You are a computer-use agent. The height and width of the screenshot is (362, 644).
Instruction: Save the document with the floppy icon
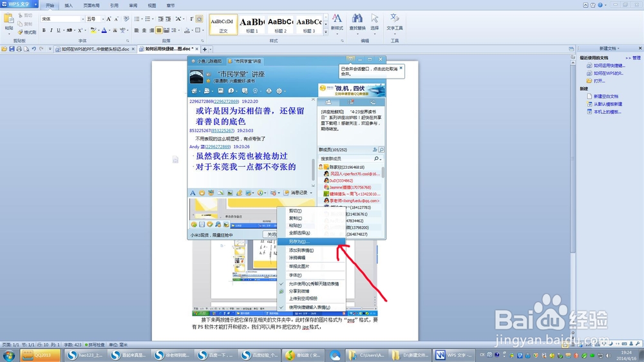click(x=12, y=49)
